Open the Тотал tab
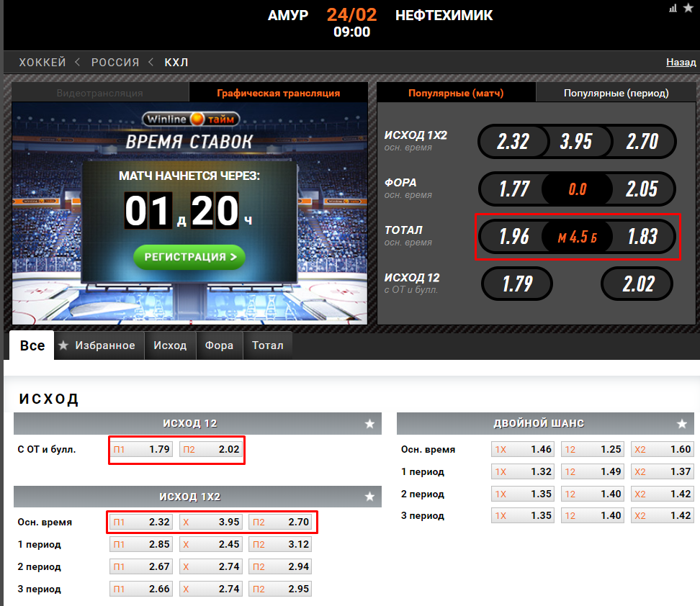The height and width of the screenshot is (606, 700). click(x=267, y=345)
